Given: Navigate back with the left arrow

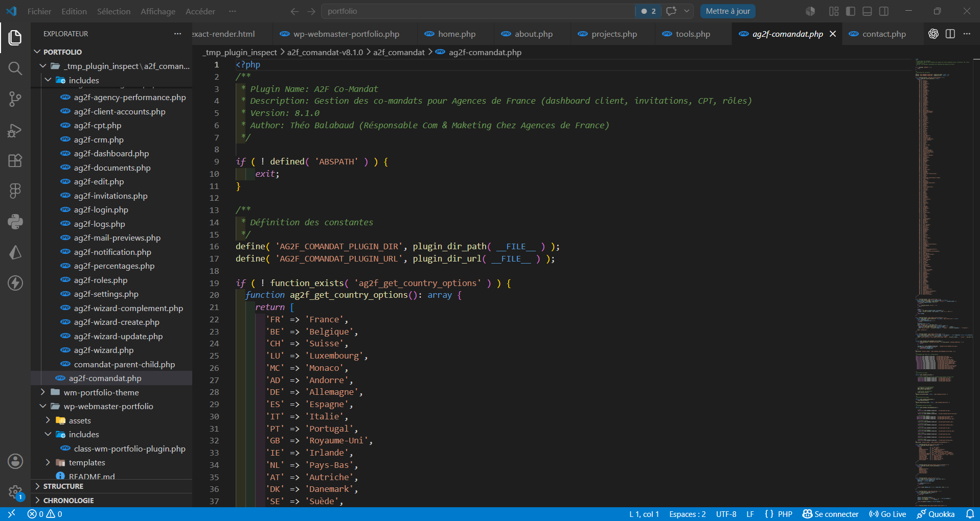Looking at the screenshot, I should [x=294, y=11].
